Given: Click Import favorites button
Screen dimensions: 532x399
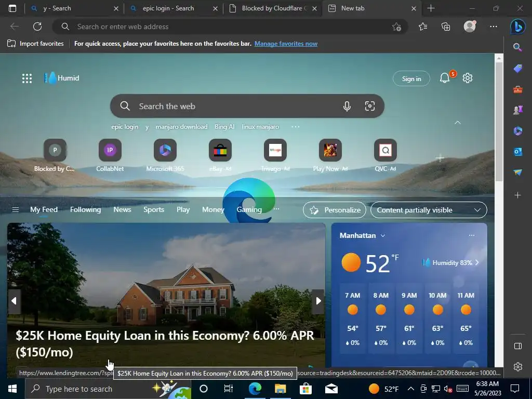Looking at the screenshot, I should (x=35, y=44).
